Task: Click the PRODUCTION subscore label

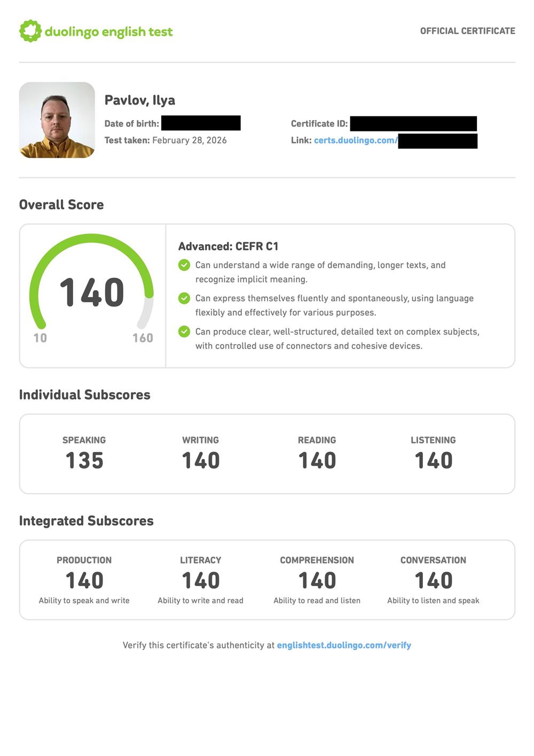Action: coord(84,560)
